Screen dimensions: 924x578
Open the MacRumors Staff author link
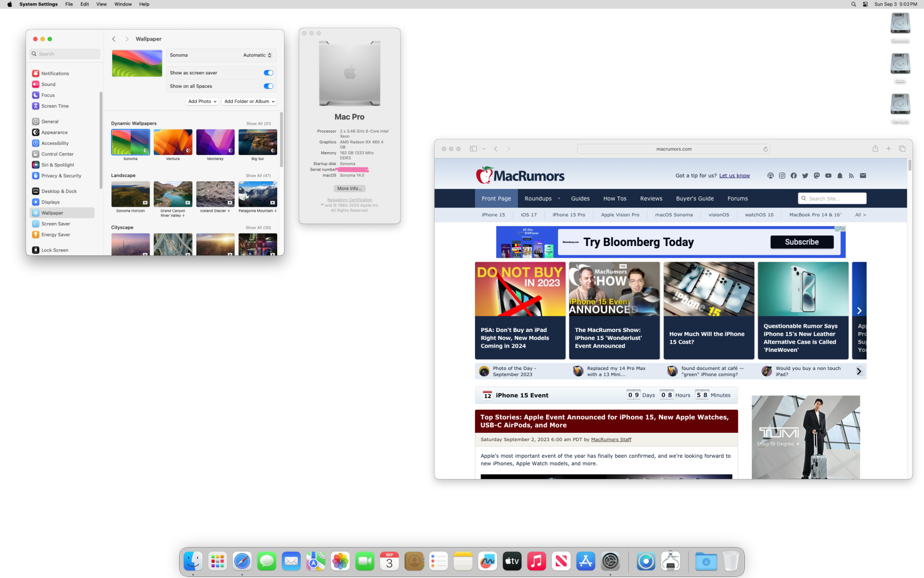pyautogui.click(x=611, y=440)
